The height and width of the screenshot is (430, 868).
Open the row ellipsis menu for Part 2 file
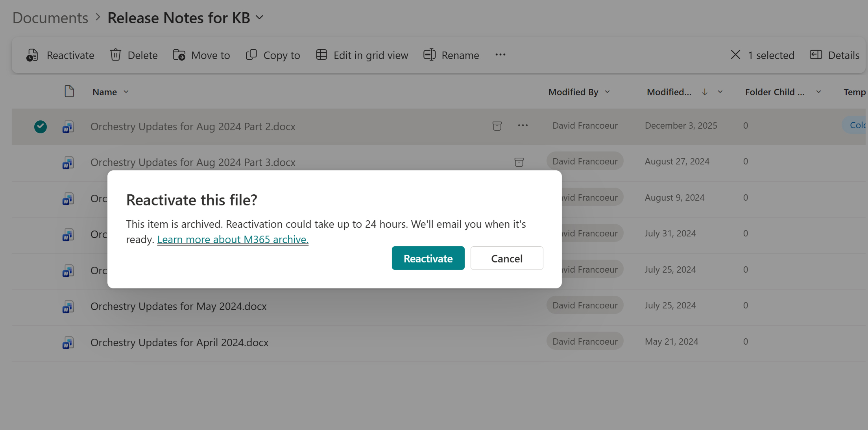(523, 126)
